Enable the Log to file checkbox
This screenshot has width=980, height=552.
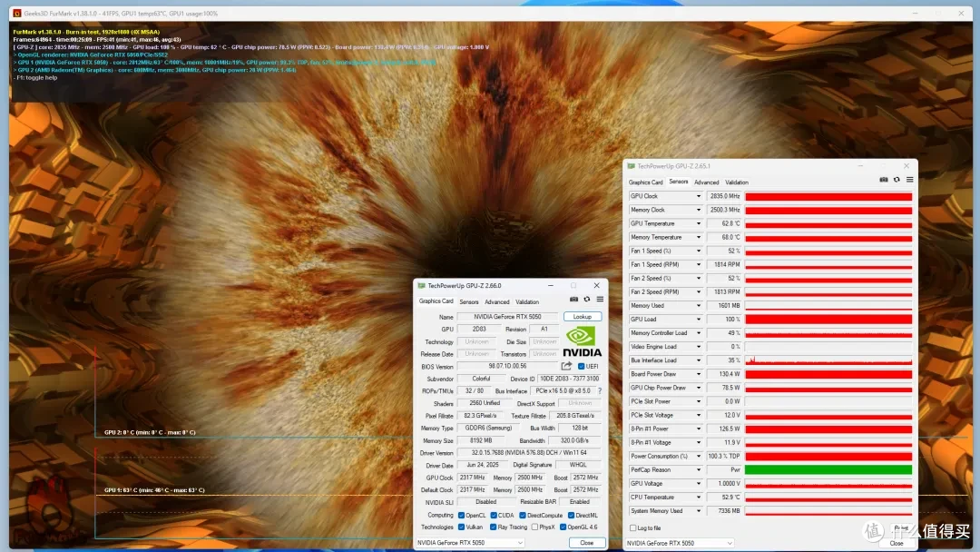(633, 528)
